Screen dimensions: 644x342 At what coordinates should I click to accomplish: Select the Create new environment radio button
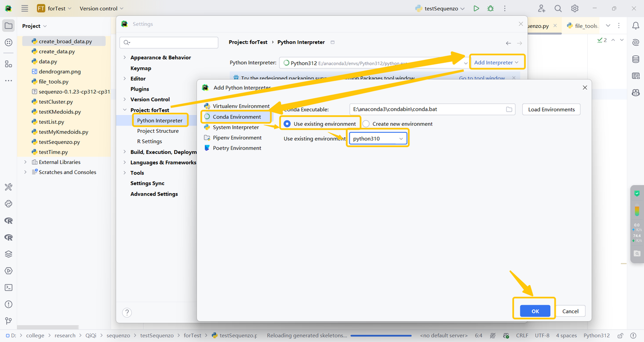[x=366, y=124]
